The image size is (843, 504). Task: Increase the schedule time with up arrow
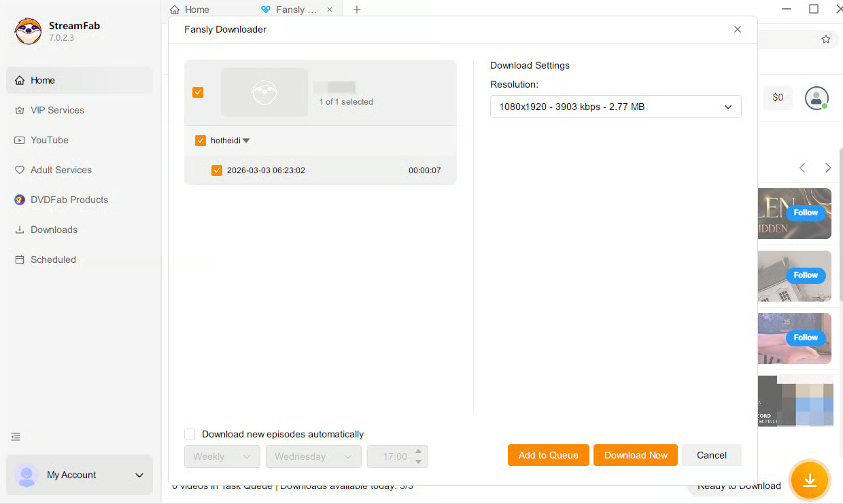pos(419,451)
